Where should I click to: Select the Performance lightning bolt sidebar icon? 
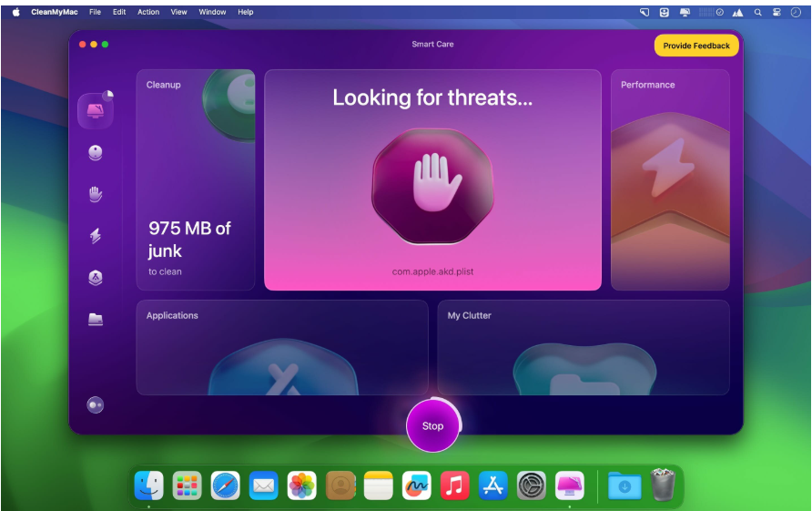96,236
